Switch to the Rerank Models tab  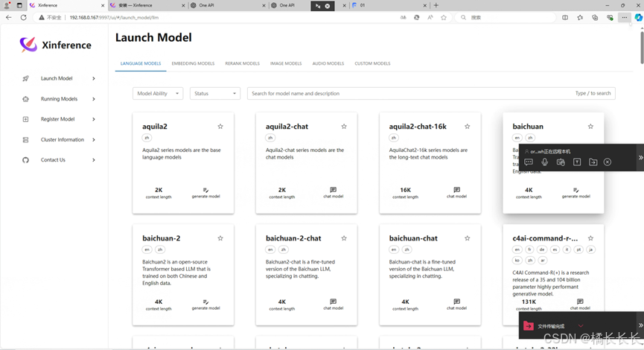click(x=242, y=64)
